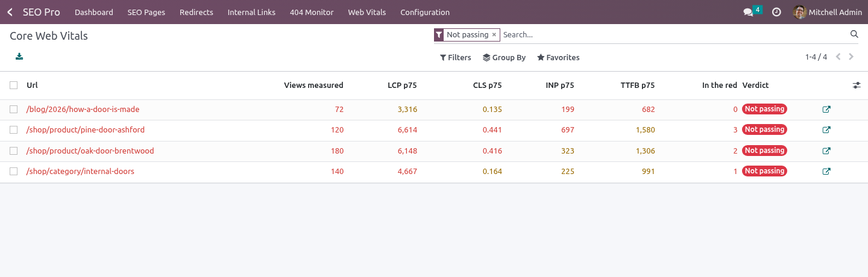Viewport: 868px width, 277px height.
Task: Click CLS value 0.164
Action: coord(492,172)
